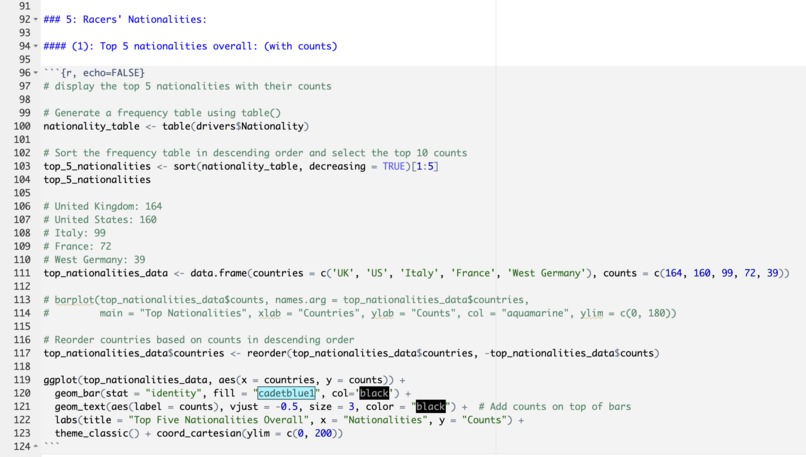Click comment 'United Kingdom: 164'
Screen dimensions: 806x457
point(108,207)
